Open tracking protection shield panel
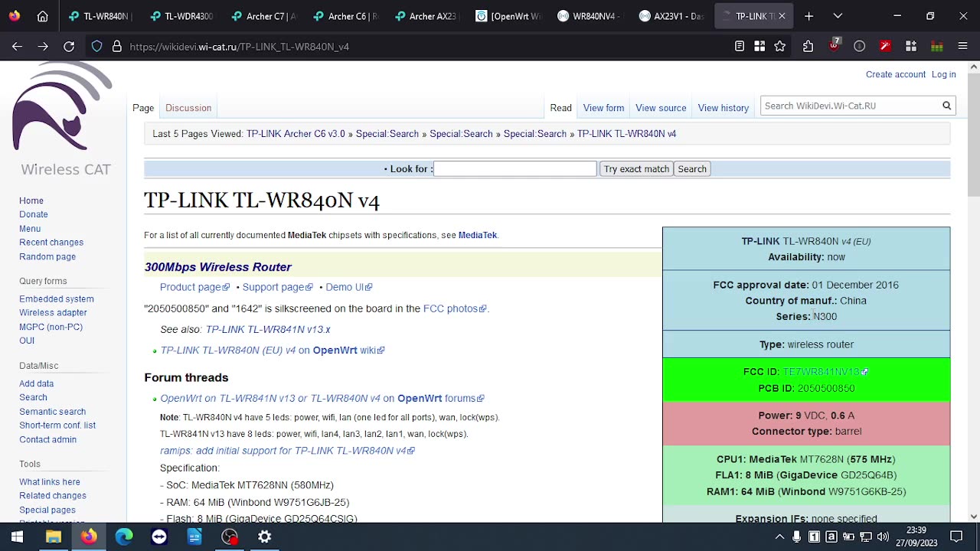The height and width of the screenshot is (551, 980). [96, 47]
